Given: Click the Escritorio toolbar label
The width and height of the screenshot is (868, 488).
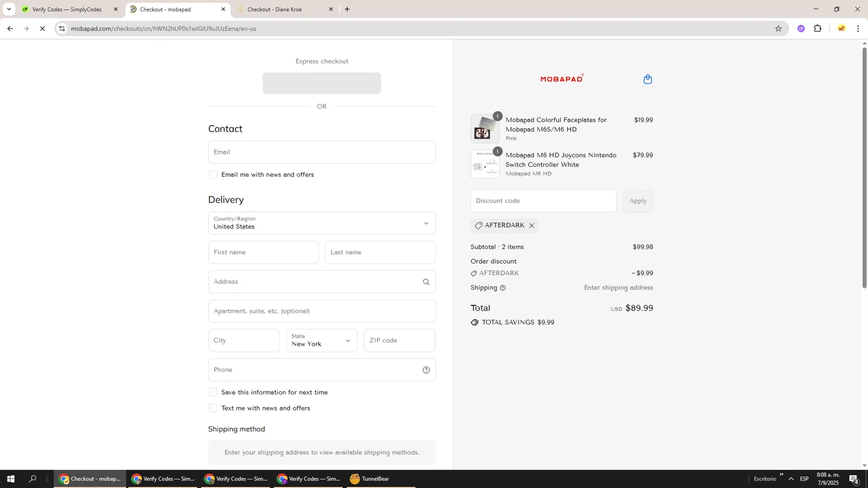Looking at the screenshot, I should [x=764, y=479].
